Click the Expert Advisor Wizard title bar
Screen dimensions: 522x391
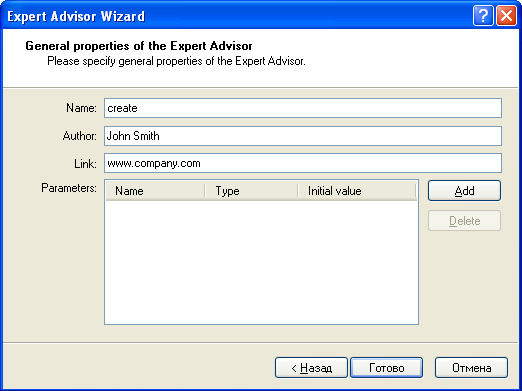pyautogui.click(x=233, y=16)
